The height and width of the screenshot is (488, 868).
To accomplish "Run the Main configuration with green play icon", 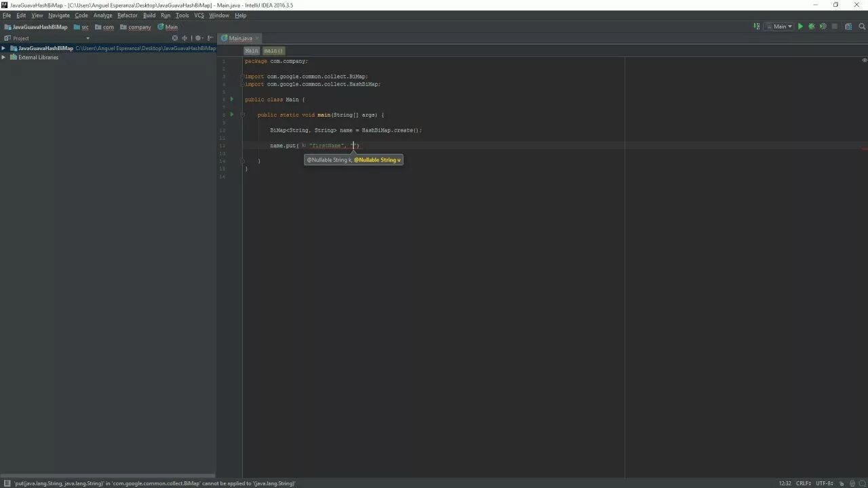I will pos(800,26).
